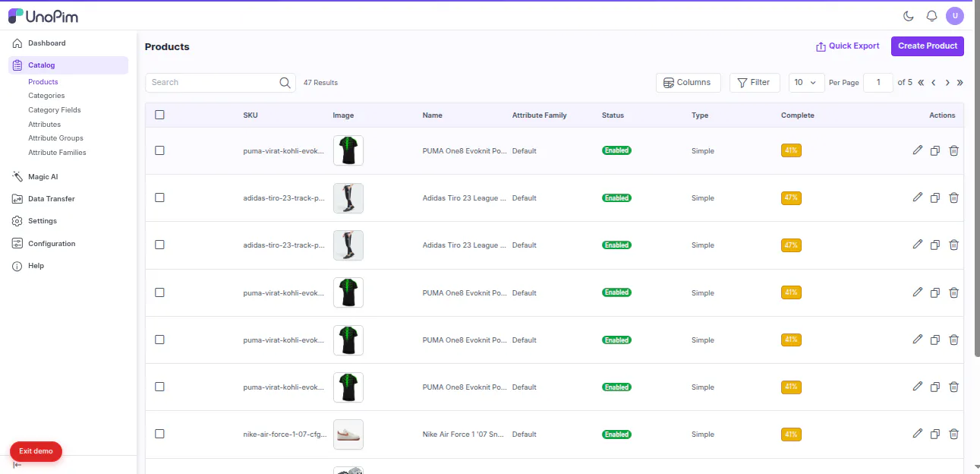Collapse the sidebar using the bottom arrow icon
The height and width of the screenshot is (474, 980).
[17, 465]
